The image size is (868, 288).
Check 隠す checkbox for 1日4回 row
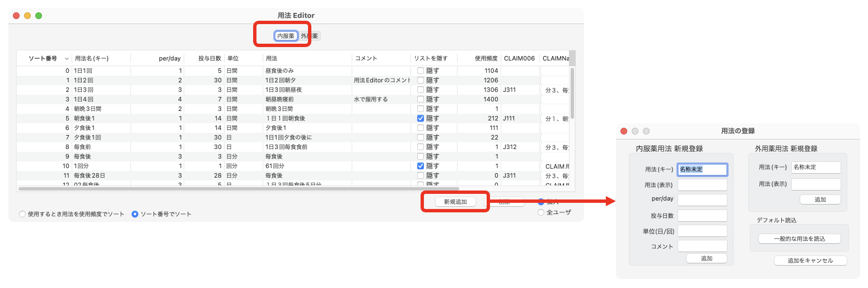click(421, 99)
